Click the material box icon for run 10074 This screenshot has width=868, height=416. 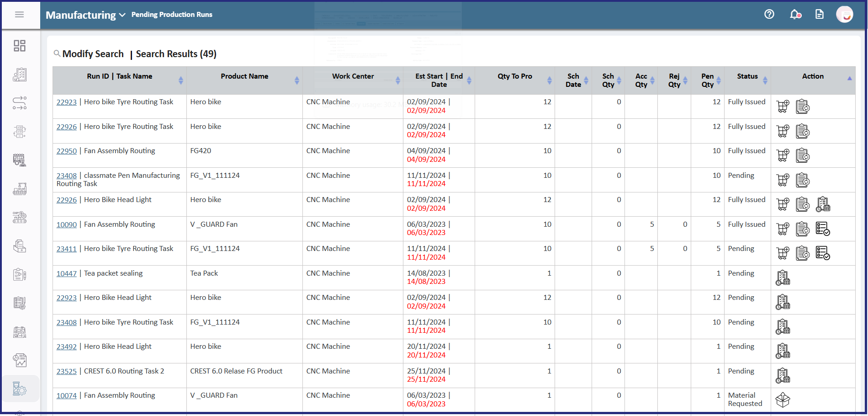[x=783, y=400]
